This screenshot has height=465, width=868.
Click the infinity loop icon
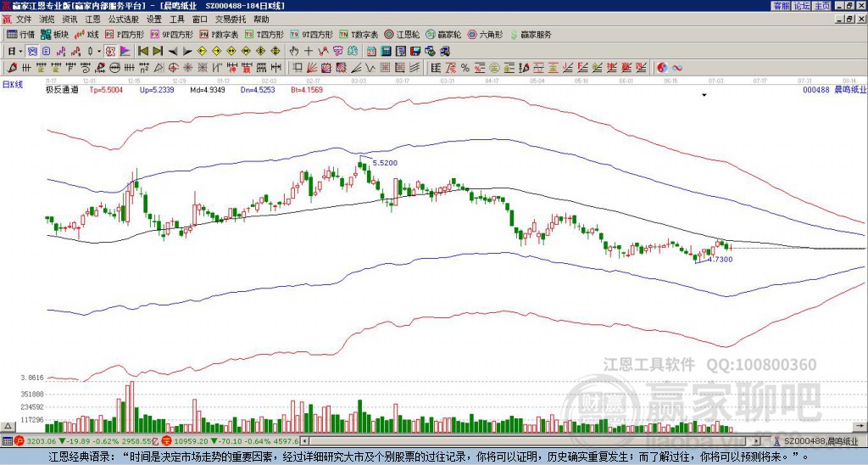(677, 68)
